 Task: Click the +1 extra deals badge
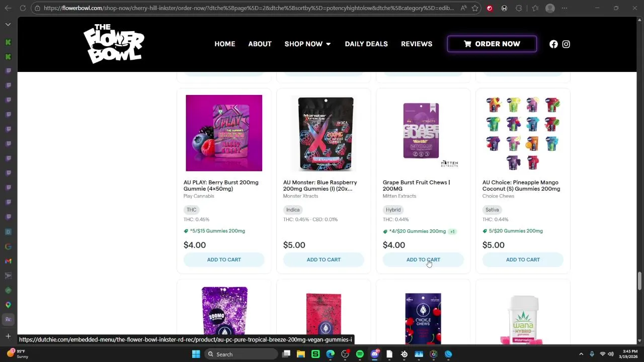coord(452,231)
